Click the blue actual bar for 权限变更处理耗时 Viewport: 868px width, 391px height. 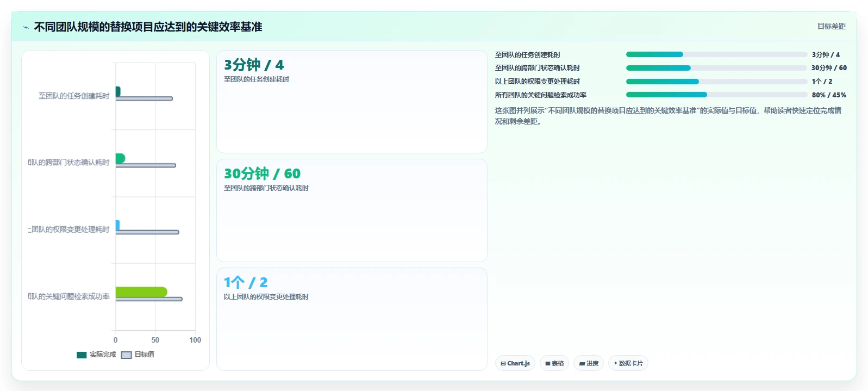[x=117, y=225]
